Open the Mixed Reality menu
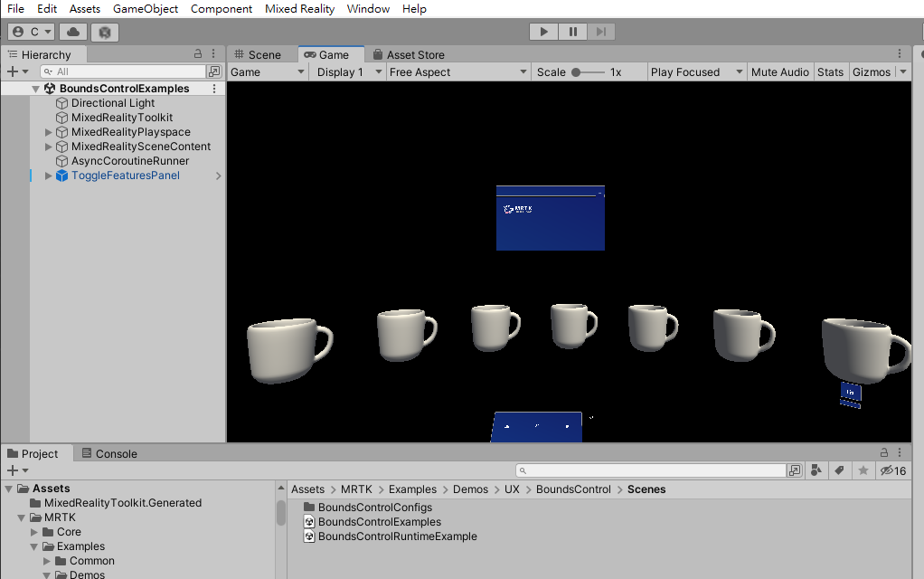924x579 pixels. pos(299,9)
